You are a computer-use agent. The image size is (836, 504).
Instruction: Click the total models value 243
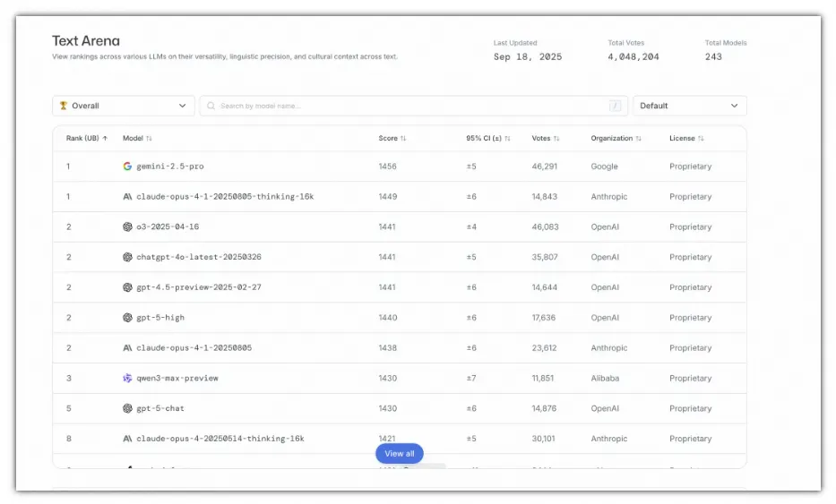pos(713,57)
